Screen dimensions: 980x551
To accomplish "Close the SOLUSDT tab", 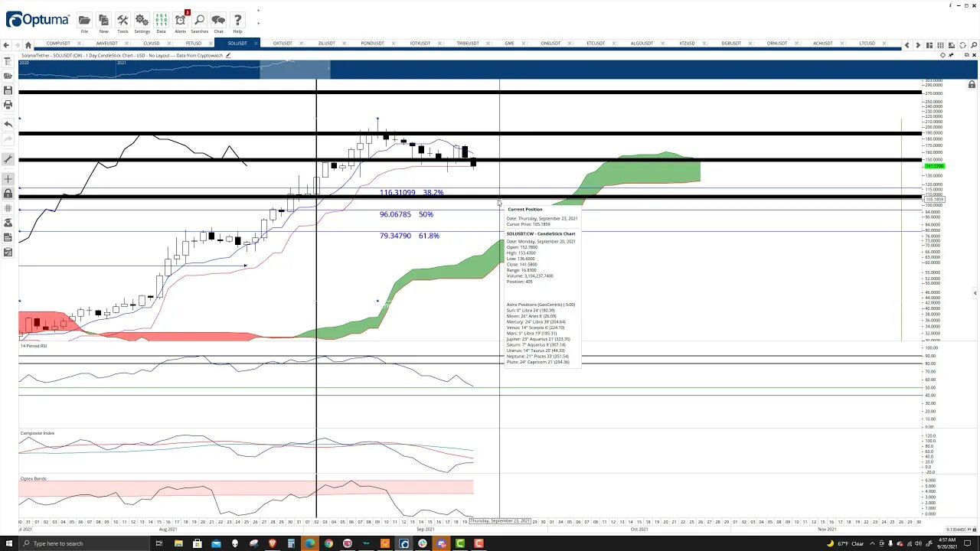I will [256, 44].
